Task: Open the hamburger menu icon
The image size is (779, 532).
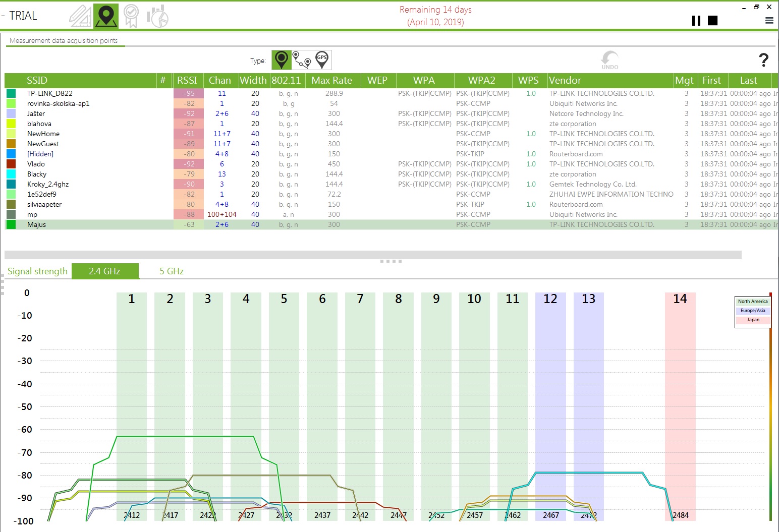Action: click(769, 21)
